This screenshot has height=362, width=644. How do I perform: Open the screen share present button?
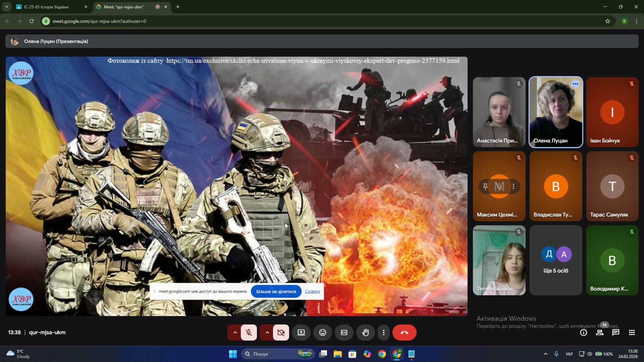pyautogui.click(x=301, y=333)
